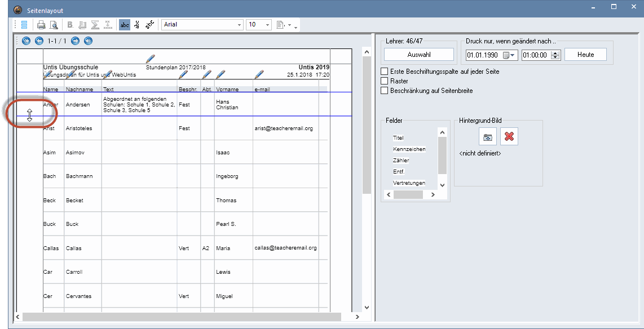
Task: Click pencil icon above e-mail column
Action: (259, 74)
